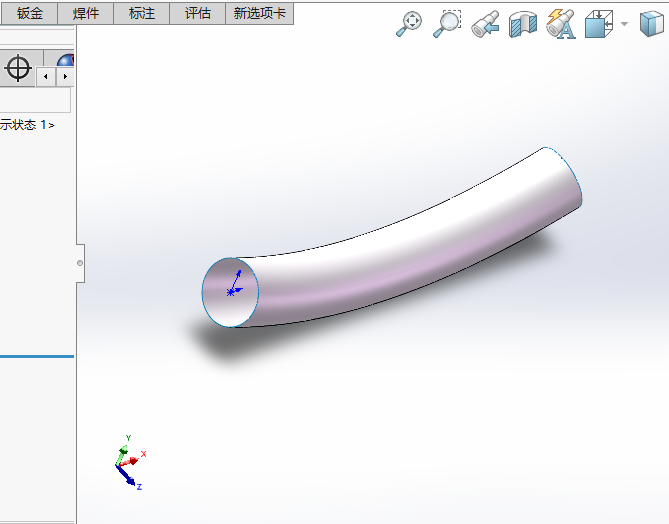
Task: Click the feature tree filter input field
Action: 35,100
